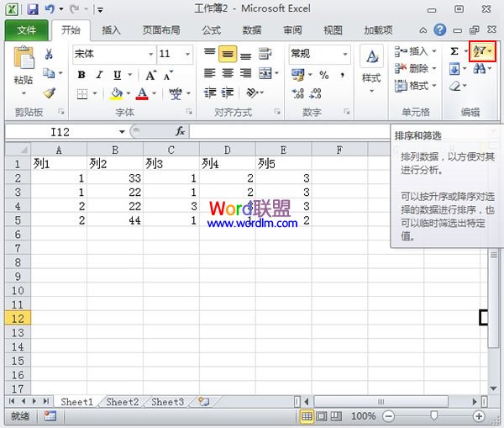Toggle Underline formatting
This screenshot has width=504, height=428.
(x=118, y=76)
